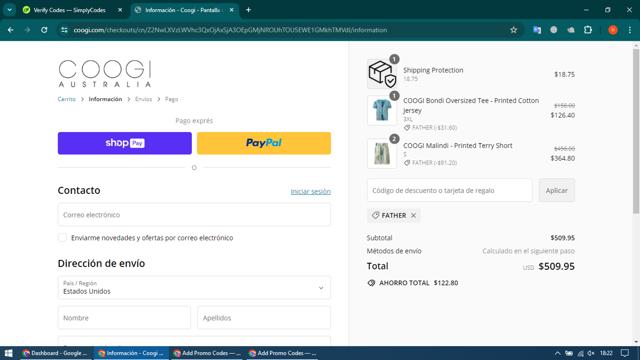This screenshot has height=360, width=640.
Task: Click the Información breadcrumb
Action: pyautogui.click(x=105, y=99)
